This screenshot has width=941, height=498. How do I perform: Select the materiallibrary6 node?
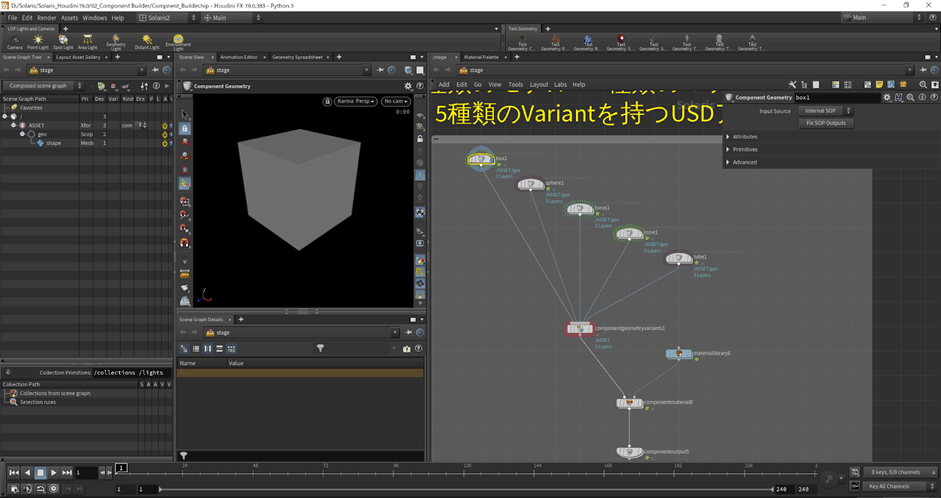679,354
